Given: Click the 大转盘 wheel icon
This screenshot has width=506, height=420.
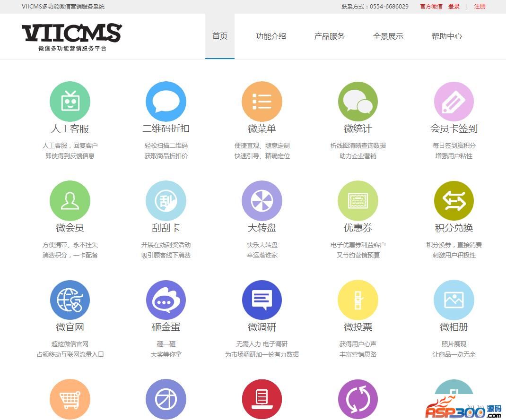Looking at the screenshot, I should [262, 201].
